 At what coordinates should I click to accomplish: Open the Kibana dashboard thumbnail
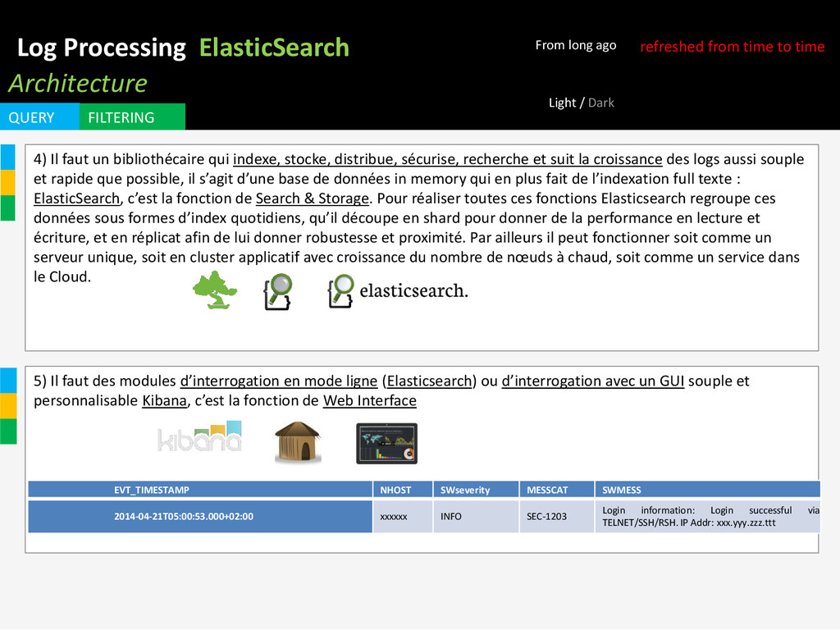387,444
